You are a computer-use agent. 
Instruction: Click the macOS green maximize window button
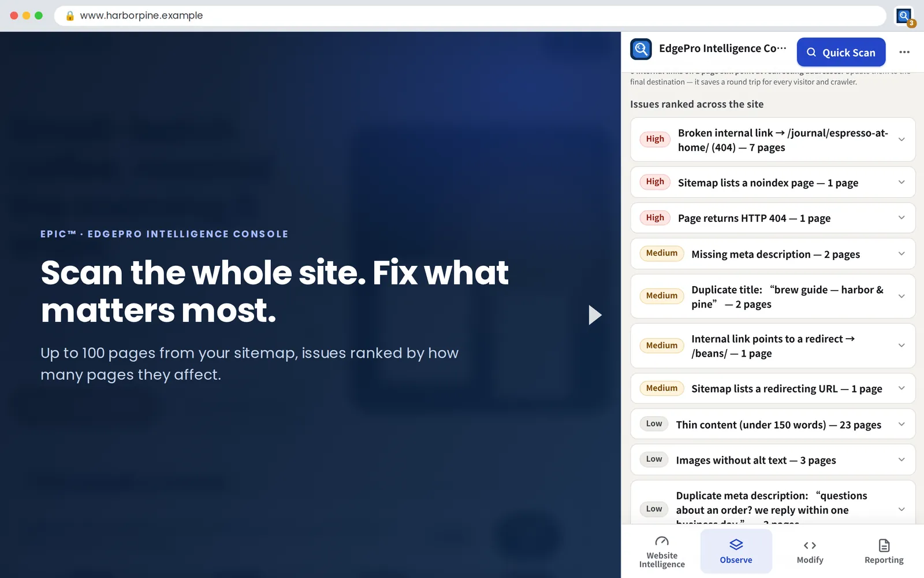[x=39, y=16]
